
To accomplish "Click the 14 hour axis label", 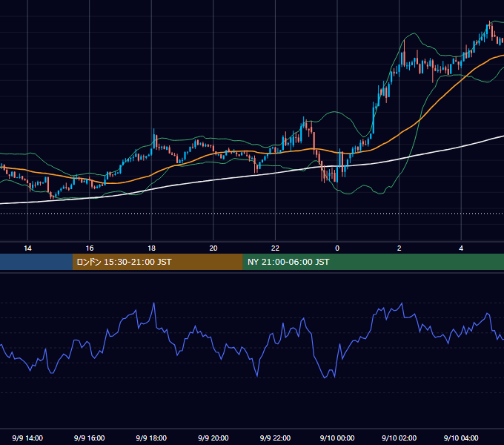I will coord(27,248).
